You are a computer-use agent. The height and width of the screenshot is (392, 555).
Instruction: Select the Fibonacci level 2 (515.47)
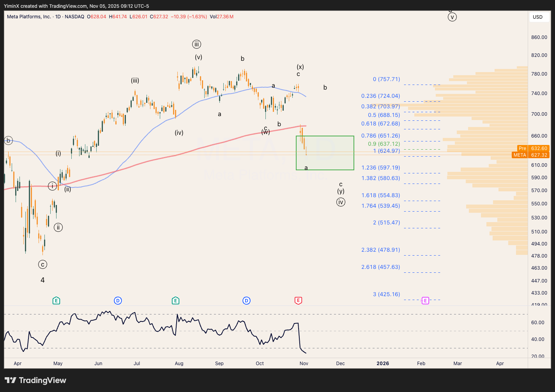click(386, 222)
